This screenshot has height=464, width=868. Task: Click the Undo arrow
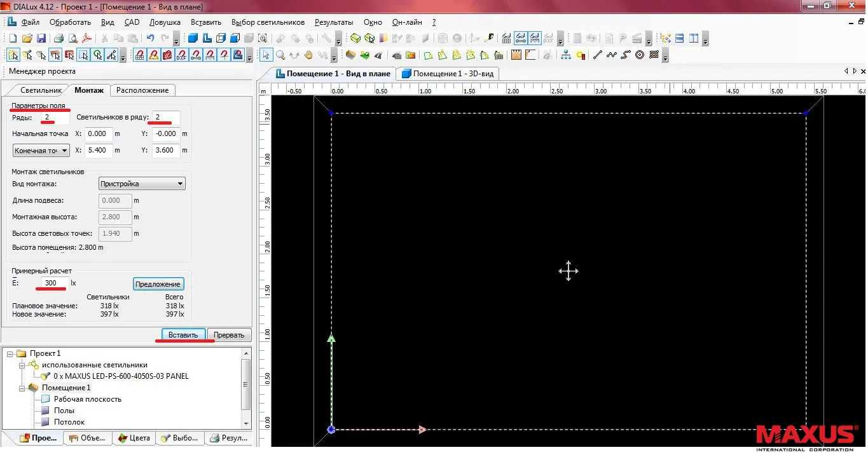tap(151, 38)
